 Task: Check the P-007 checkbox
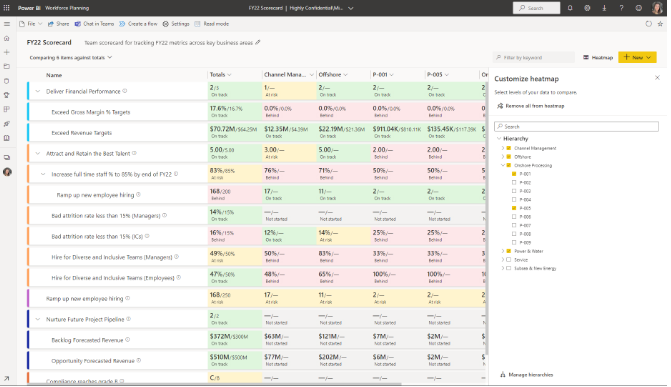click(x=514, y=225)
